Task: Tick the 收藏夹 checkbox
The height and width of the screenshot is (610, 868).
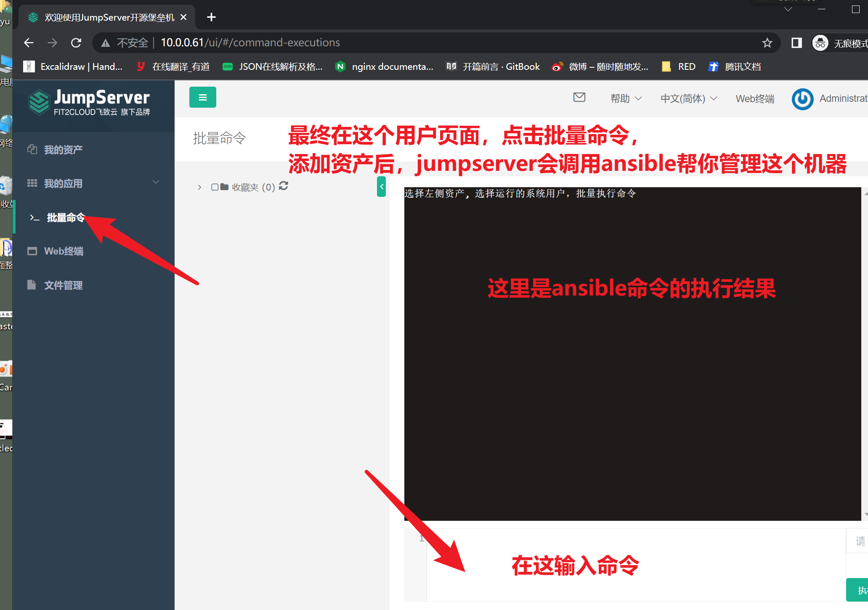Action: [215, 187]
